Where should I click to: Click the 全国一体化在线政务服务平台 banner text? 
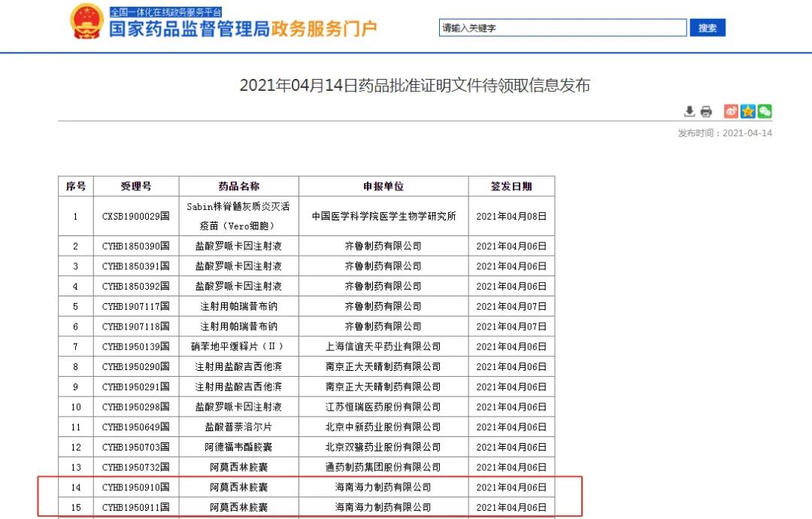pyautogui.click(x=165, y=12)
